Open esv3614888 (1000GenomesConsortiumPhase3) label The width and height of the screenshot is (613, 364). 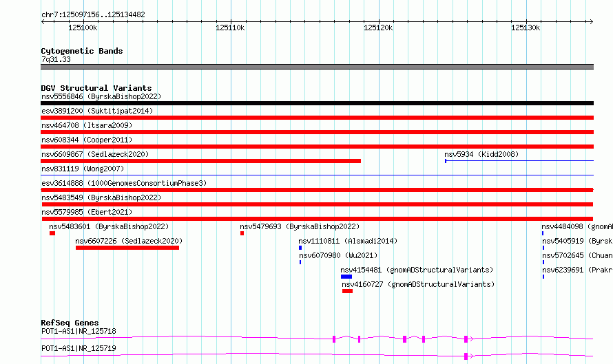click(124, 183)
